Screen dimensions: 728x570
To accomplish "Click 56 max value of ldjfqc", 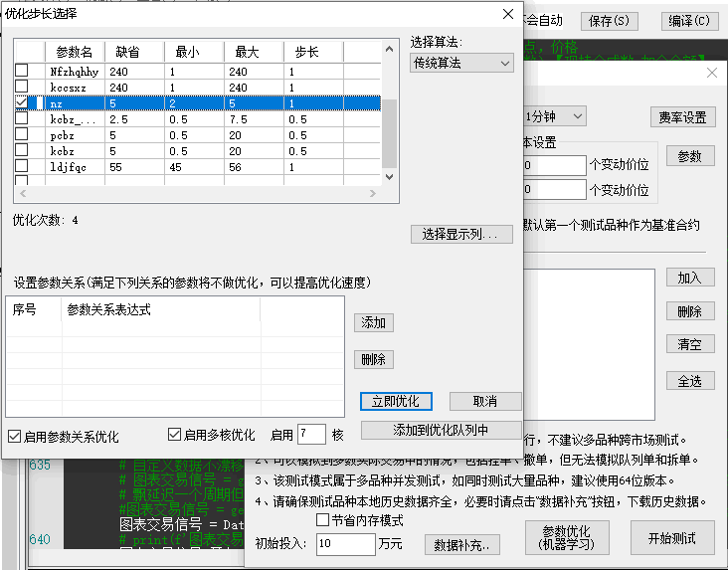I will pos(235,167).
